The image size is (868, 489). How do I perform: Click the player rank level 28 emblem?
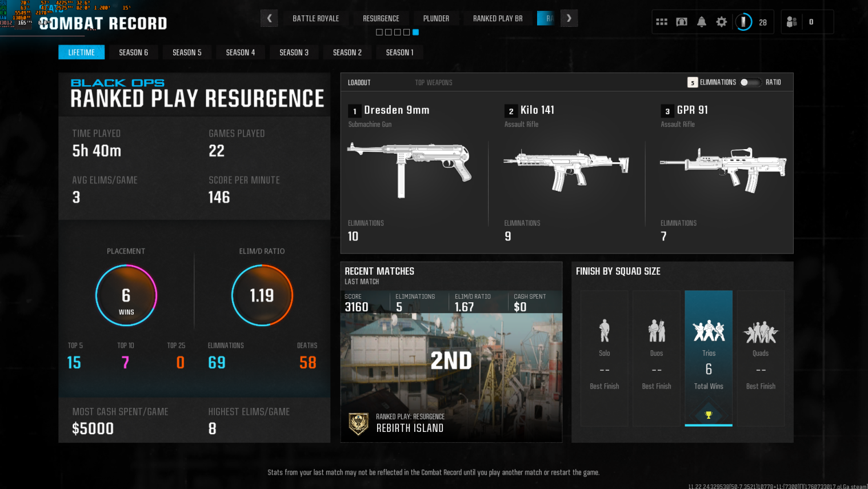(743, 22)
